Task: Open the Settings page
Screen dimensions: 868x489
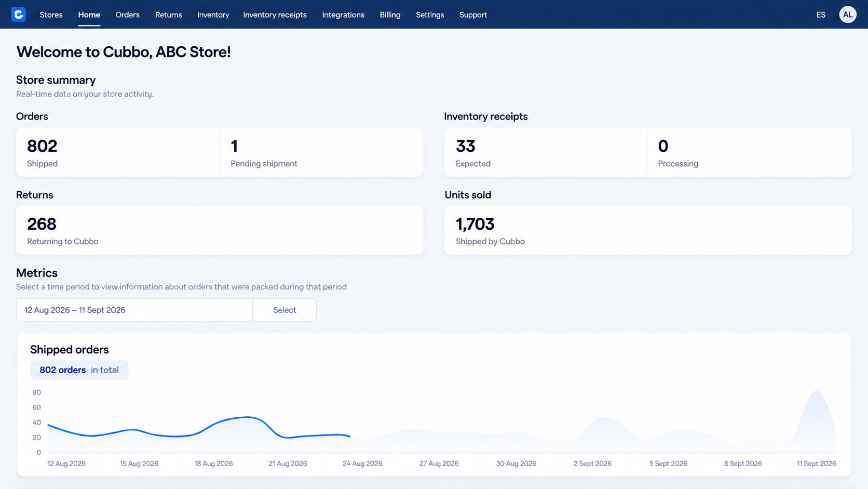Action: coord(430,15)
